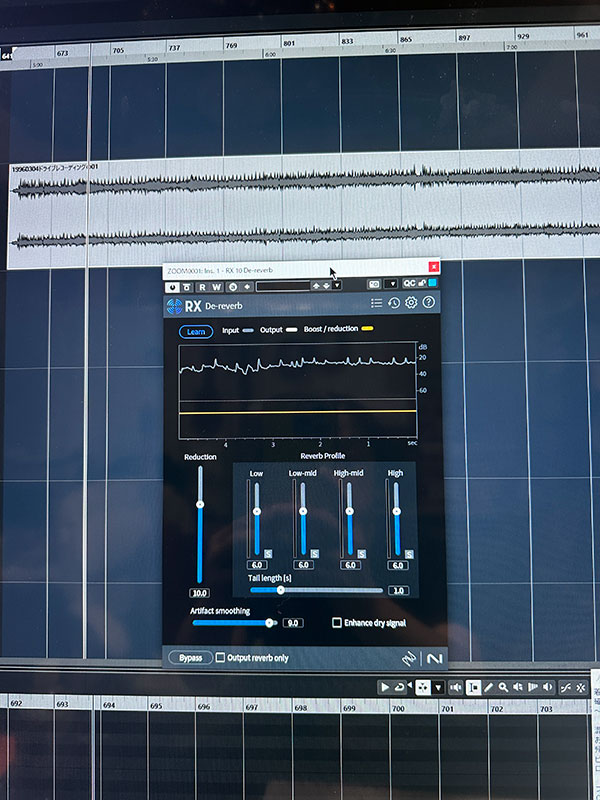
Task: Switch between A/B settings in plug-in header
Action: pos(233,287)
